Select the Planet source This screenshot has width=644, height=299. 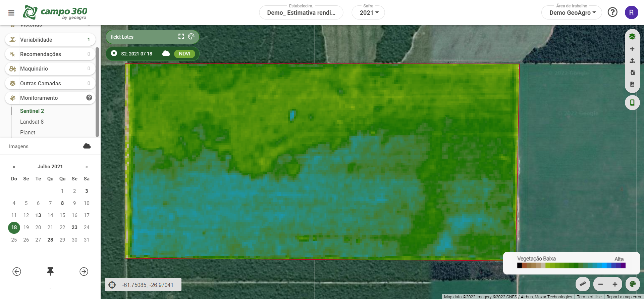click(x=28, y=132)
